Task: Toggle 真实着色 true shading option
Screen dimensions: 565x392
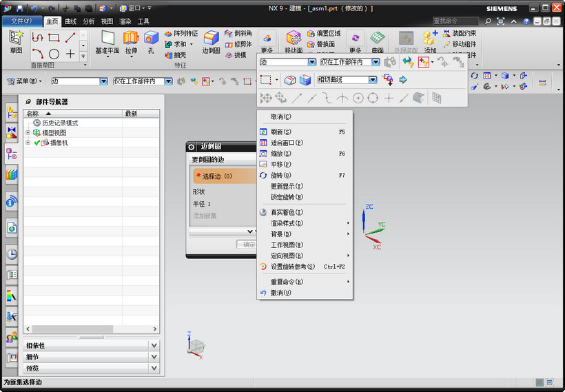Action: tap(287, 212)
